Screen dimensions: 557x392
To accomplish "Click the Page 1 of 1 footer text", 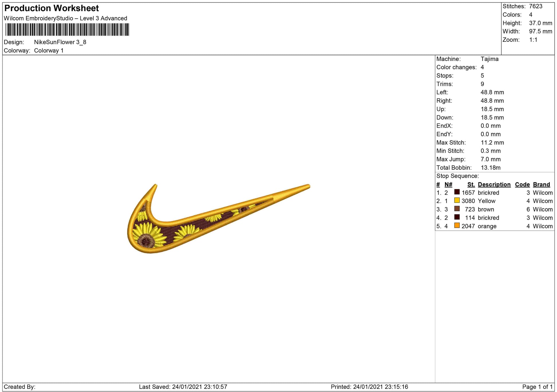I will tap(537, 387).
